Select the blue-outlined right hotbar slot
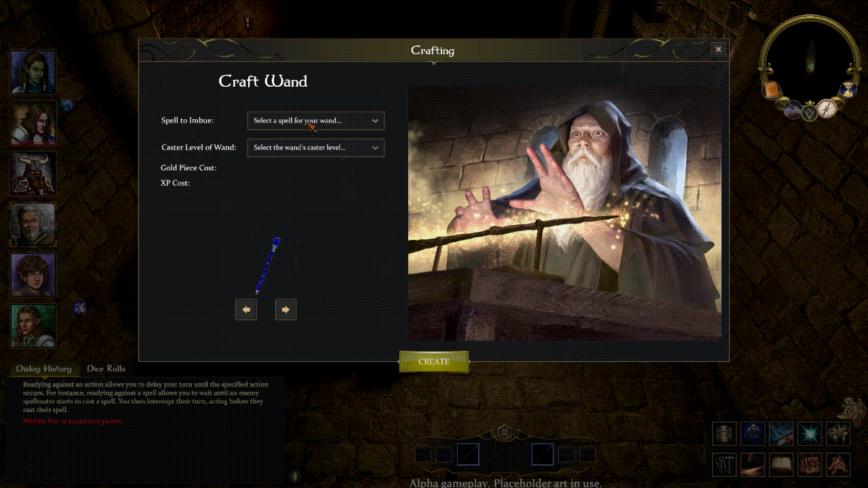The width and height of the screenshot is (868, 488). pyautogui.click(x=542, y=454)
